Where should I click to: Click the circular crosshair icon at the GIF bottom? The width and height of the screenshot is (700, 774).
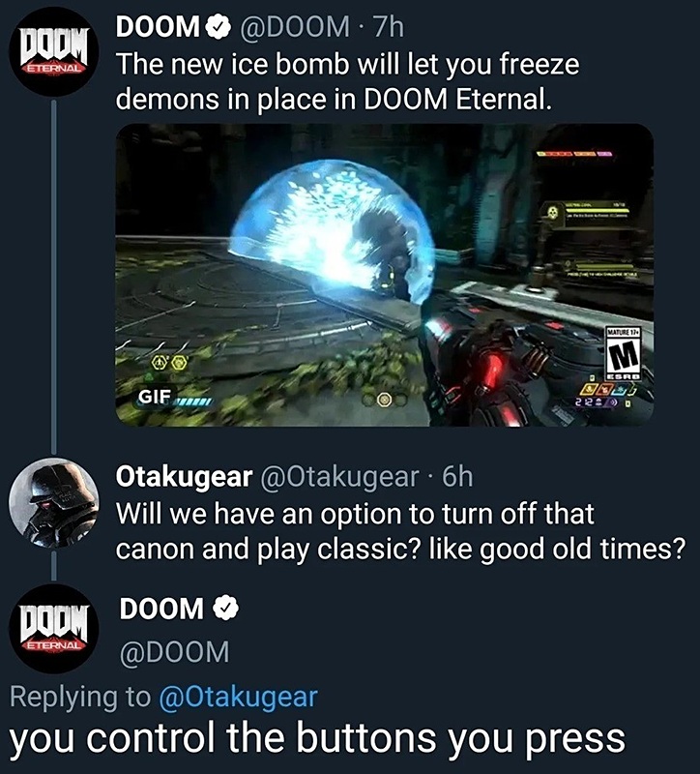(385, 400)
